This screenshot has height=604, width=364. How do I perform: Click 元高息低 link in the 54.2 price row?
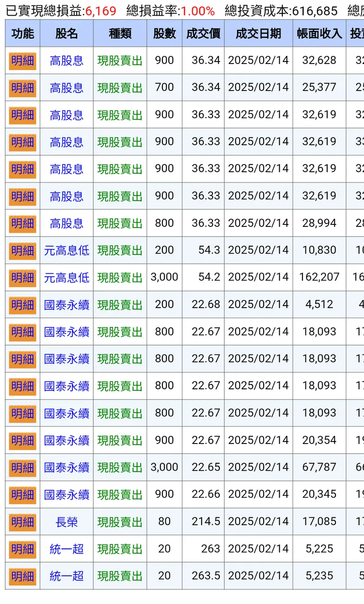pos(66,278)
